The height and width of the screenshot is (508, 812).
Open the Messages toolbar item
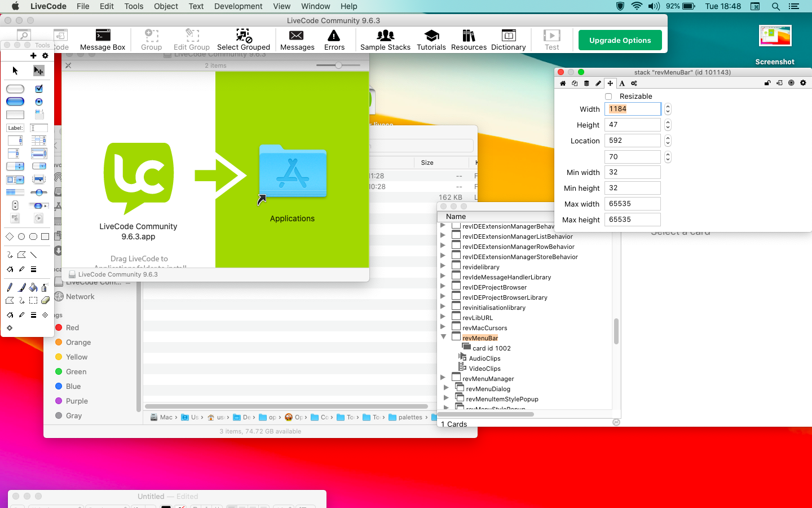coord(297,40)
